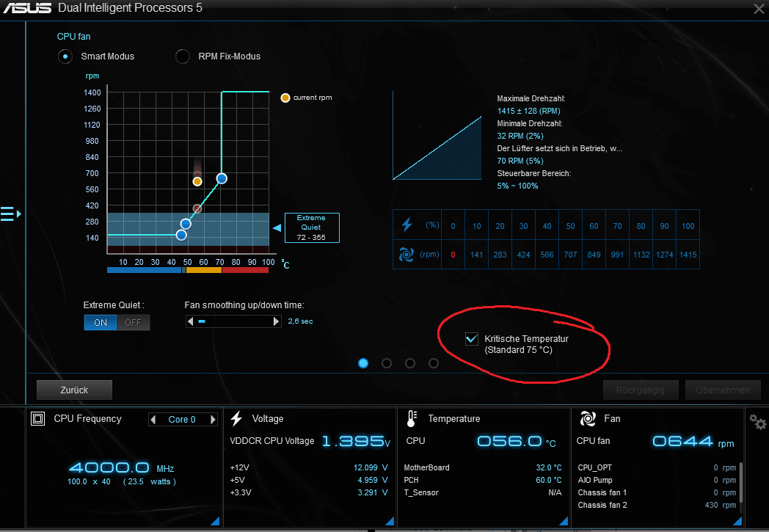The image size is (769, 532).
Task: Select next CPU core arrow
Action: click(213, 420)
